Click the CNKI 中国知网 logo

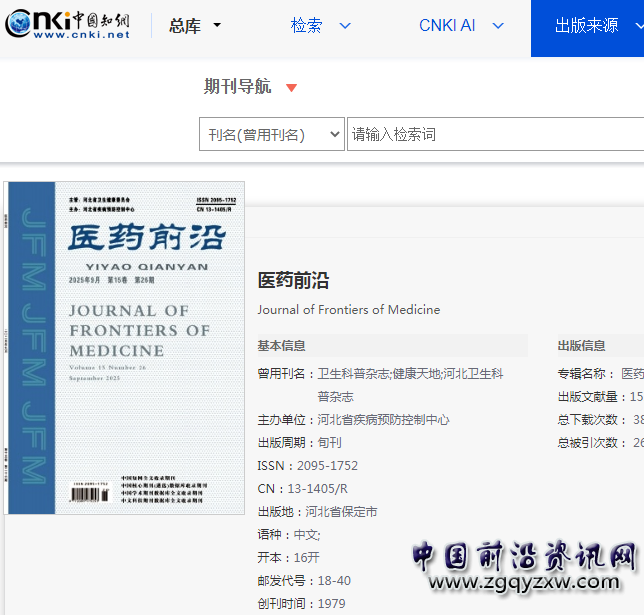click(x=67, y=18)
